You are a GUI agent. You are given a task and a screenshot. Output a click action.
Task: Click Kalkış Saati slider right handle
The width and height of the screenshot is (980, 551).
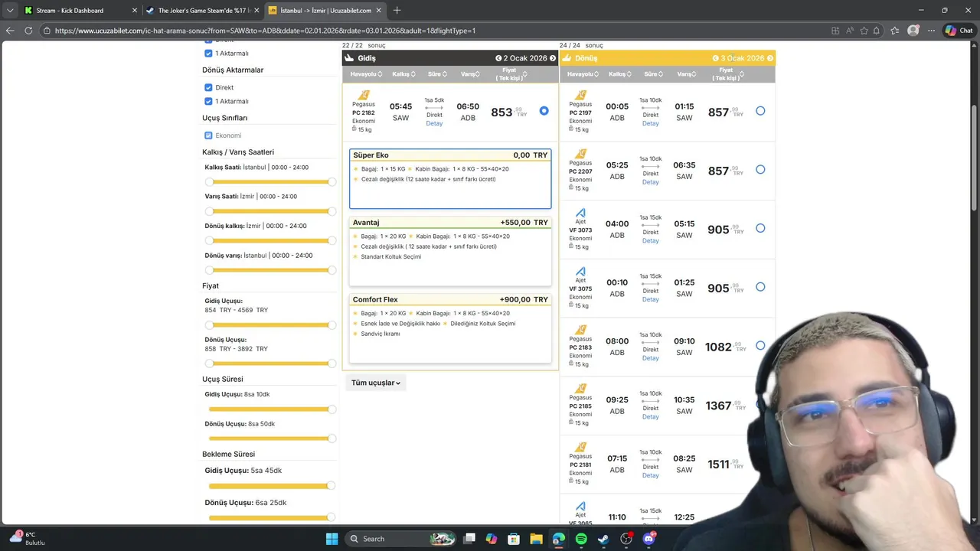point(332,182)
